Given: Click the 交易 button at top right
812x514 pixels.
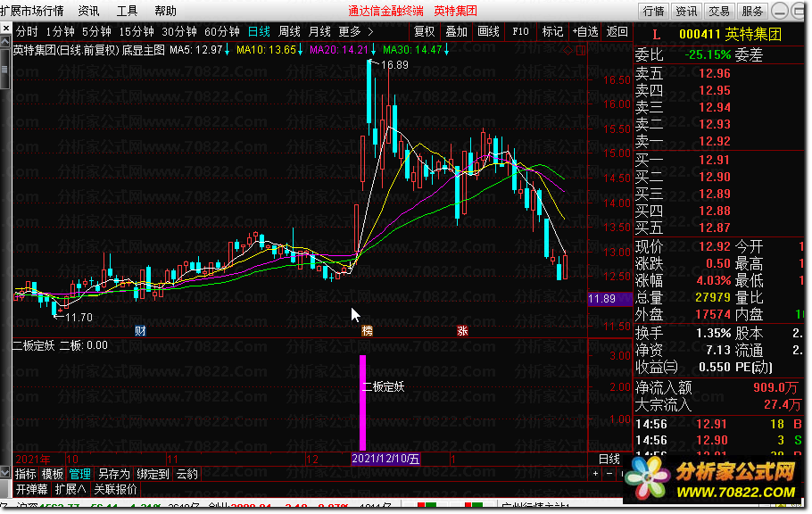Looking at the screenshot, I should tap(719, 11).
